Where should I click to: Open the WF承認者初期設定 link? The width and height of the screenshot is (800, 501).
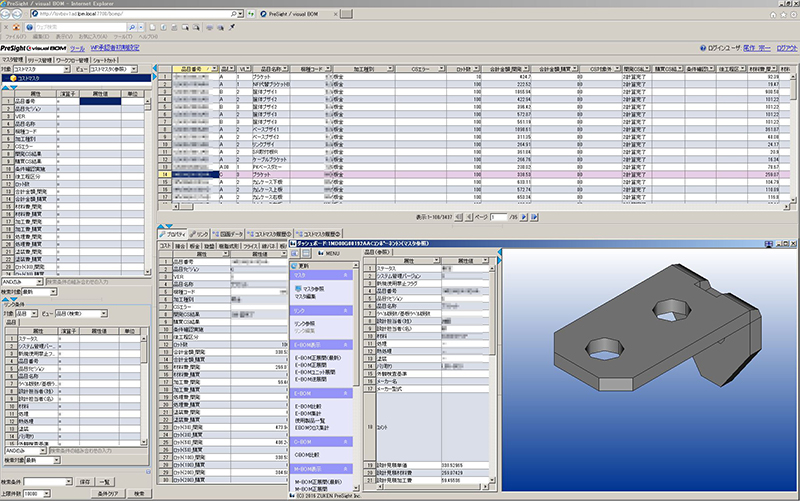115,48
